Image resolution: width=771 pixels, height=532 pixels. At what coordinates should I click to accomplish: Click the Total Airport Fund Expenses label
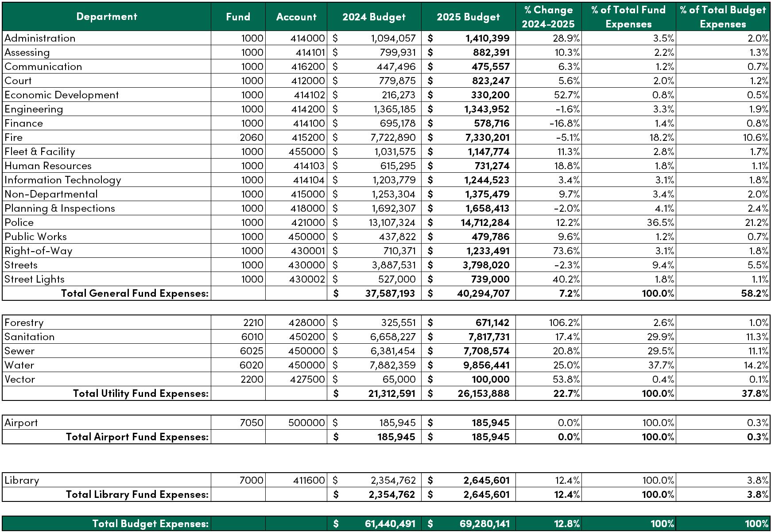pyautogui.click(x=137, y=437)
